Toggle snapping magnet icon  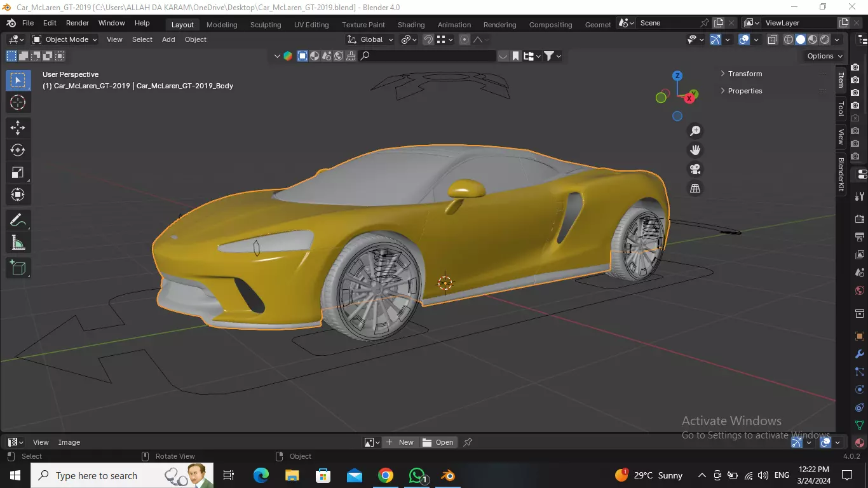(x=428, y=39)
